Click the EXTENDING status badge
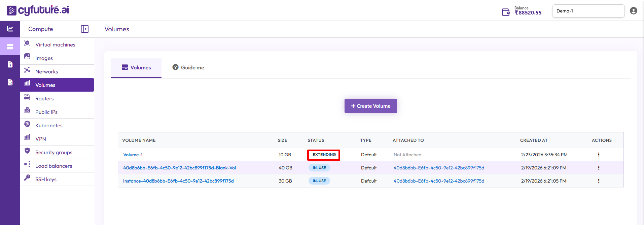Image resolution: width=644 pixels, height=225 pixels. (324, 155)
